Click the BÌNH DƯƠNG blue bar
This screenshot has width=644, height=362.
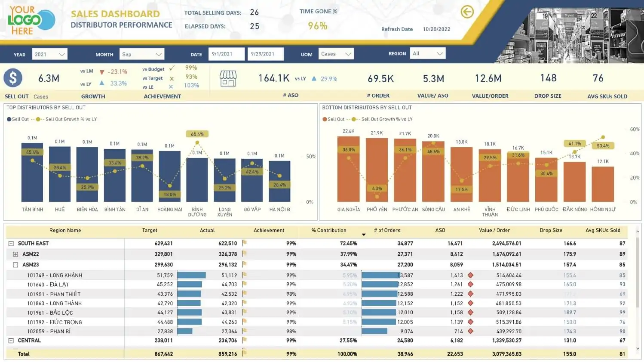197,179
